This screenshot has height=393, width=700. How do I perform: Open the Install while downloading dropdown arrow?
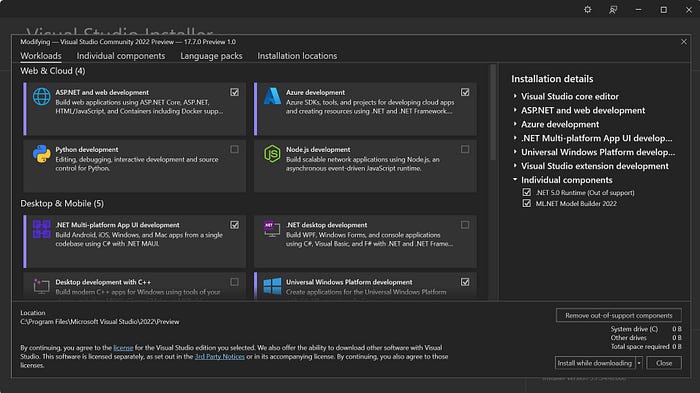pyautogui.click(x=639, y=363)
